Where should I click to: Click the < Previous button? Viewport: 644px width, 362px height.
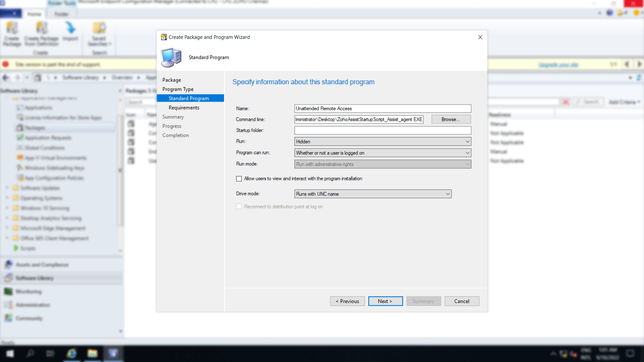click(347, 301)
